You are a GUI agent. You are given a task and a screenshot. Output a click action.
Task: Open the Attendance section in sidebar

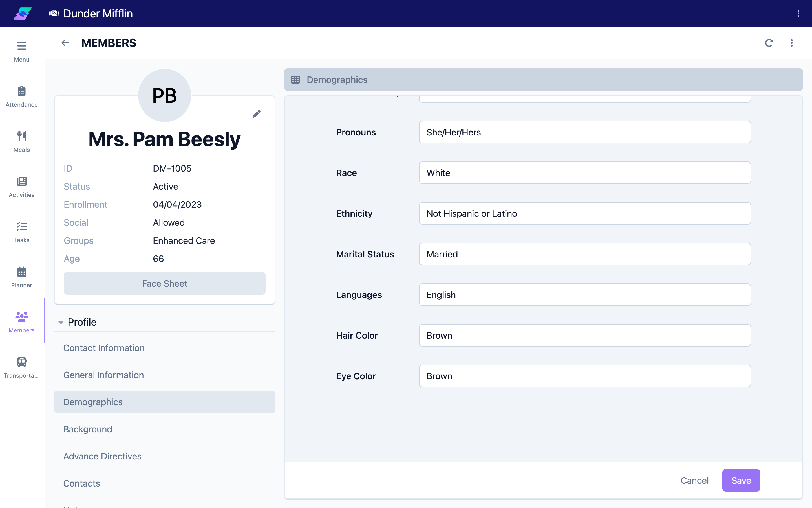point(21,97)
